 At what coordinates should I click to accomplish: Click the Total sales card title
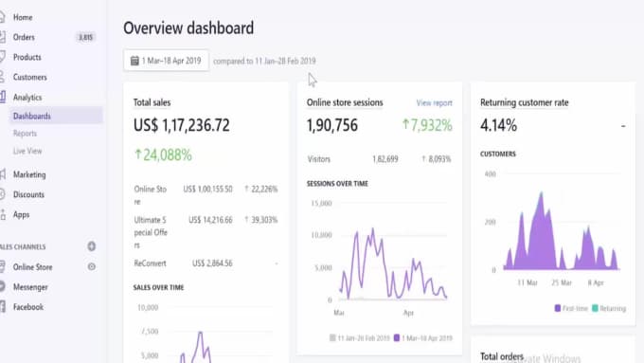pos(152,102)
